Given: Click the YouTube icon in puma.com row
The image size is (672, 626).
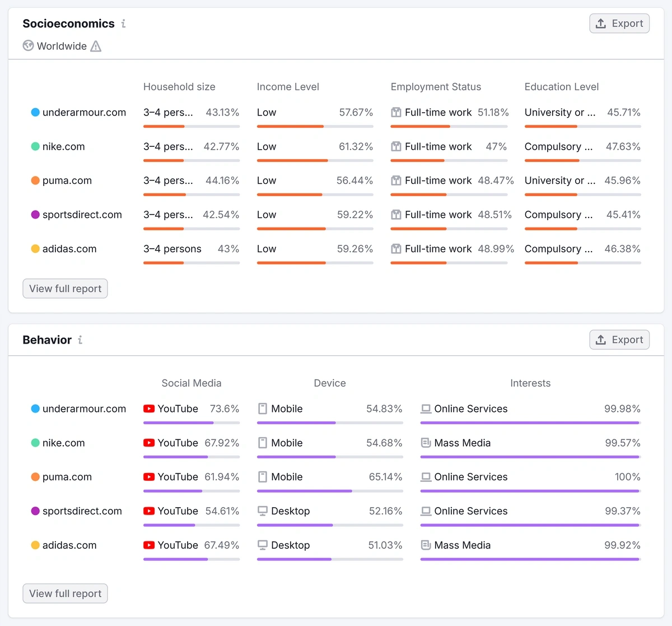Looking at the screenshot, I should (149, 477).
